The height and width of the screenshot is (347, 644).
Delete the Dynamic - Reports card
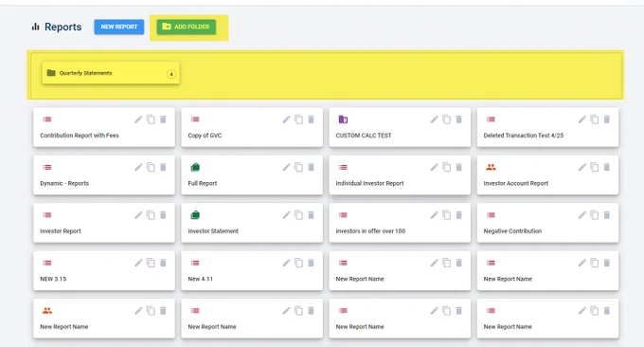[x=163, y=167]
